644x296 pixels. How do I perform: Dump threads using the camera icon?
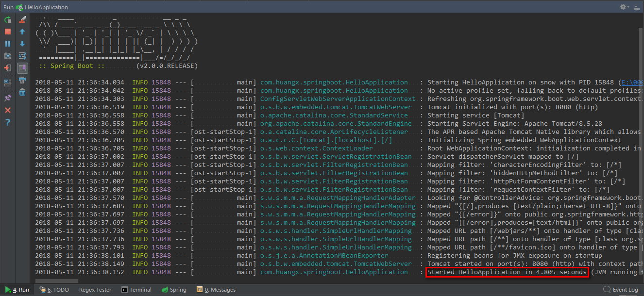[x=8, y=56]
